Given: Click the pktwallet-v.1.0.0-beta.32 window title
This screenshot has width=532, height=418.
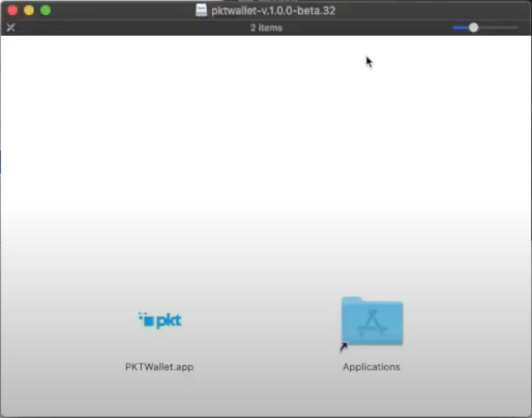Looking at the screenshot, I should tap(273, 11).
